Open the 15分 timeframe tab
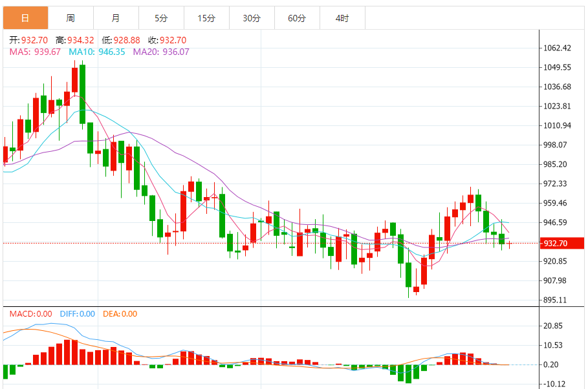Image resolution: width=588 pixels, height=389 pixels. pyautogui.click(x=206, y=18)
